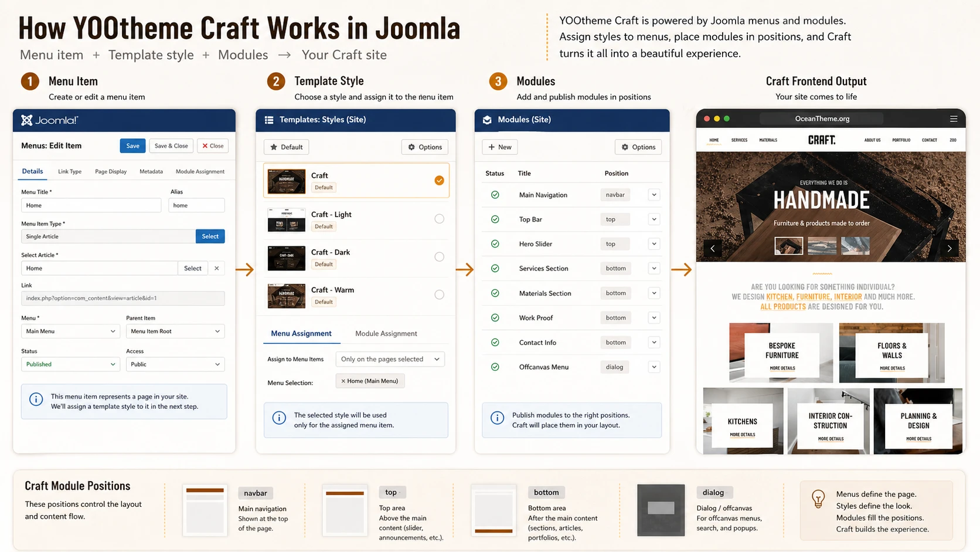
Task: Select the Craft - Light style radio
Action: click(439, 219)
